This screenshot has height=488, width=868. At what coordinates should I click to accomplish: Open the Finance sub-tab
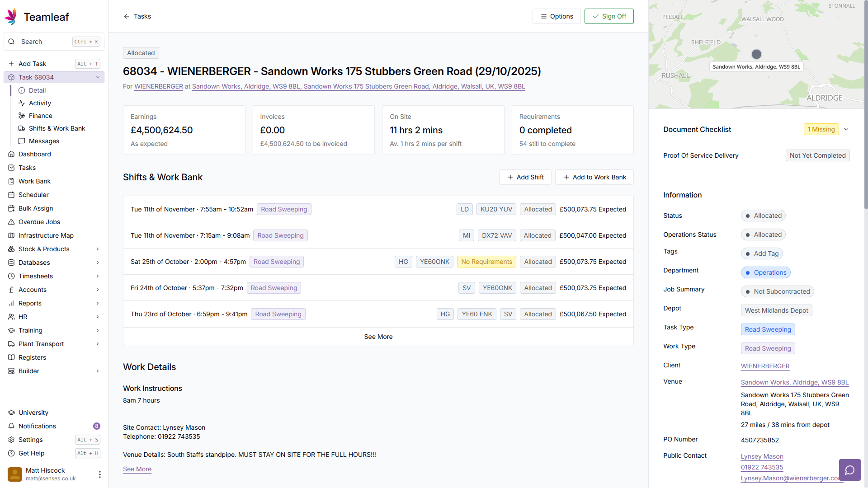(40, 116)
